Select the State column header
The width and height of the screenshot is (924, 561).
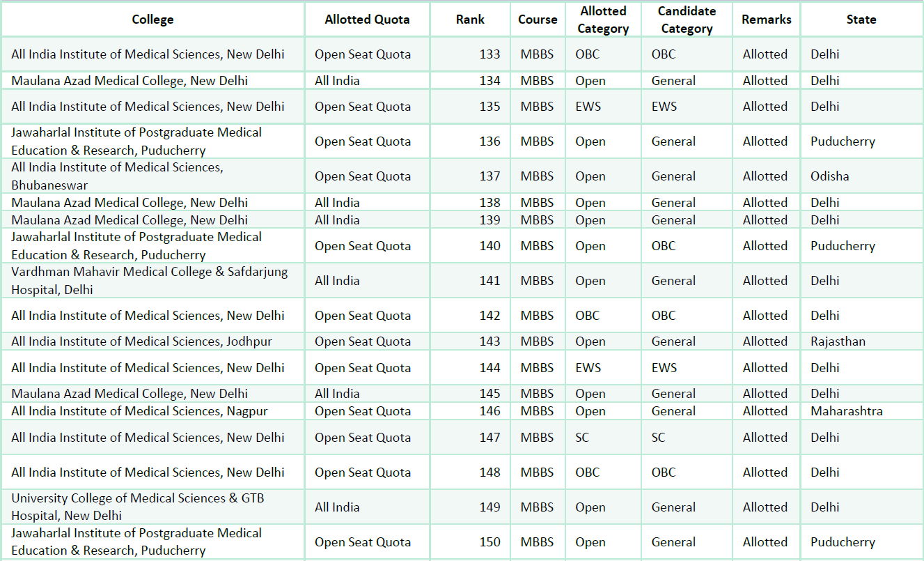(861, 20)
